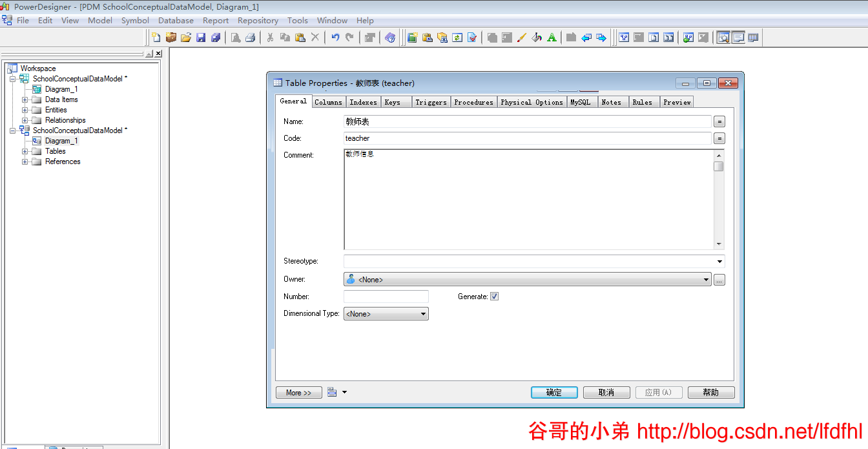Open the Stereotype dropdown
This screenshot has width=868, height=449.
coord(719,261)
